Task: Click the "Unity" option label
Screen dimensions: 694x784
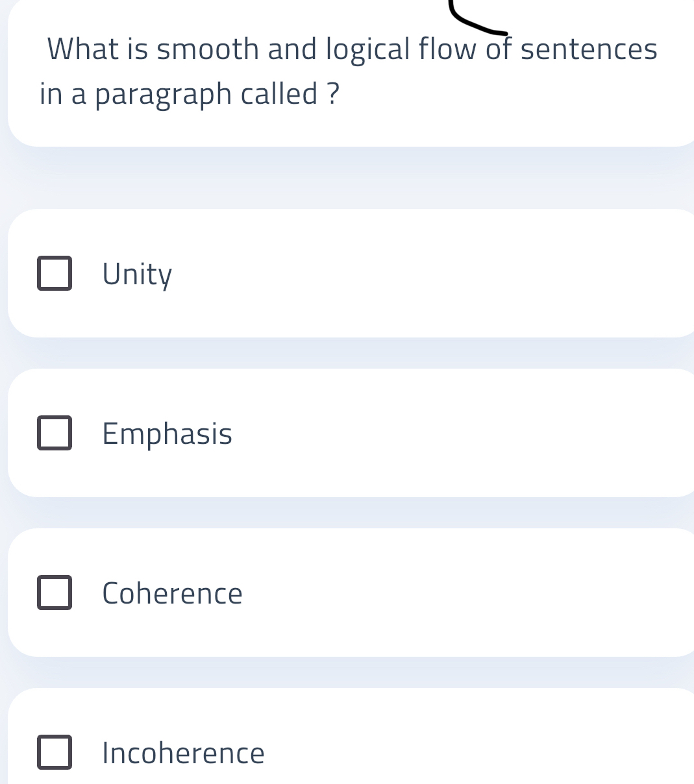Action: click(x=138, y=275)
